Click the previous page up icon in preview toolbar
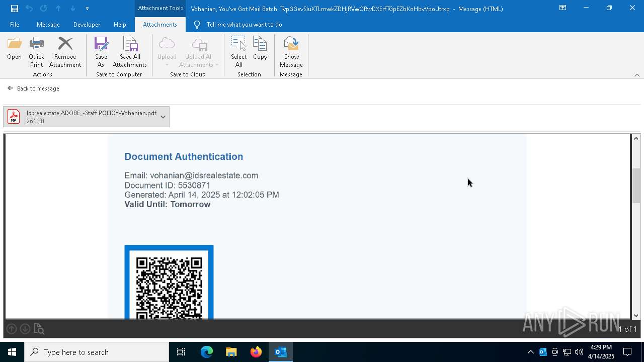Viewport: 644px width, 362px height. point(11,329)
